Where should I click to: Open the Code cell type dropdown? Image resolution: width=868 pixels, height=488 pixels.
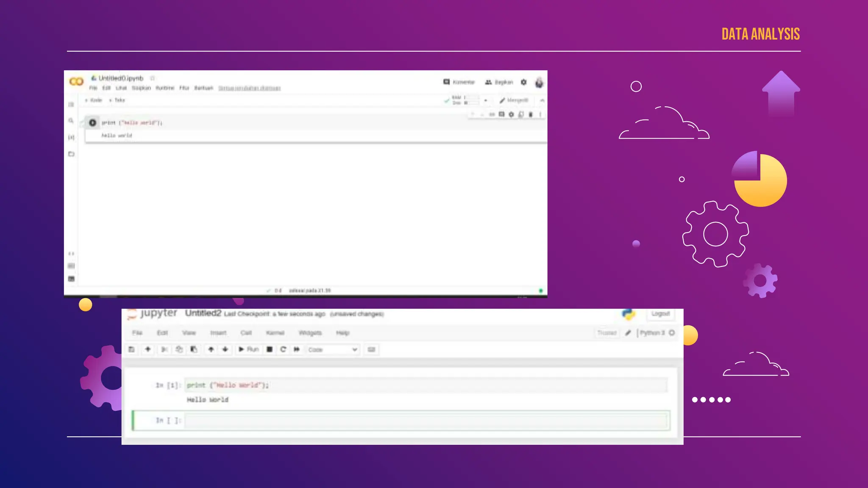[x=333, y=349]
